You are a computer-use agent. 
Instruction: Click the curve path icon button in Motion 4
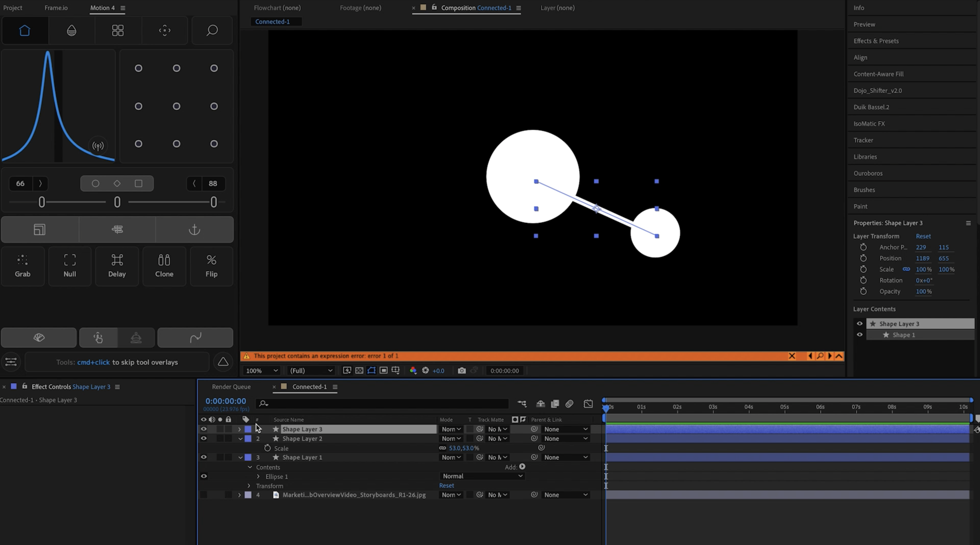point(196,338)
